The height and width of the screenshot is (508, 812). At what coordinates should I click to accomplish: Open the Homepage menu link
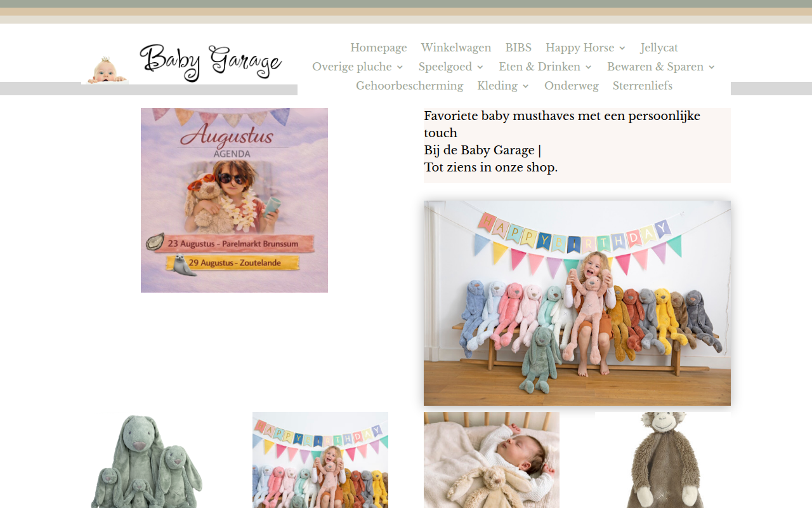(x=379, y=48)
